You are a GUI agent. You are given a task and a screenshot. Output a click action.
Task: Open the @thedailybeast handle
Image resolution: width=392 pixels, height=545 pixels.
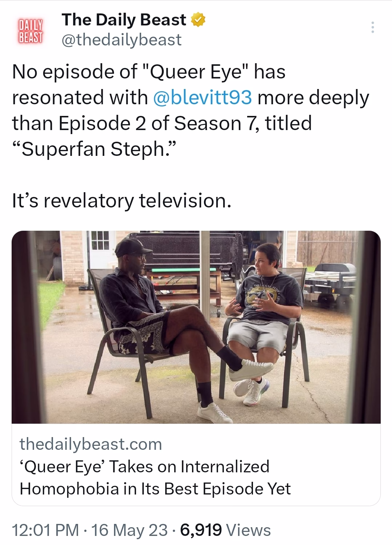point(122,40)
